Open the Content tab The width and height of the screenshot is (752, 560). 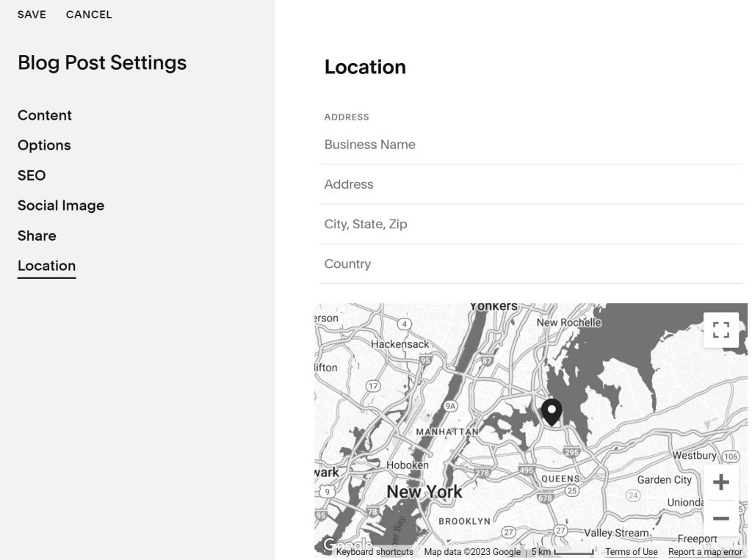[x=45, y=115]
